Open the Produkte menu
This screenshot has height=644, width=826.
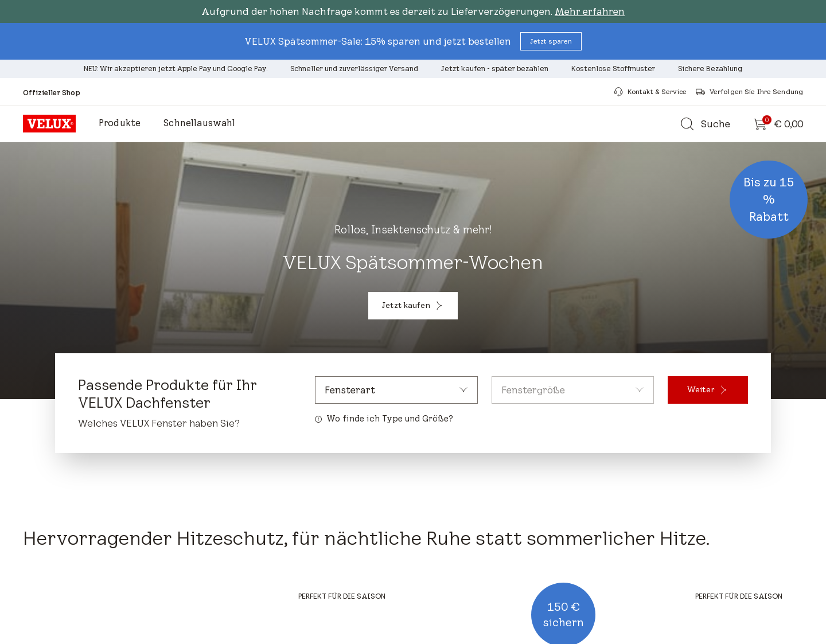119,123
